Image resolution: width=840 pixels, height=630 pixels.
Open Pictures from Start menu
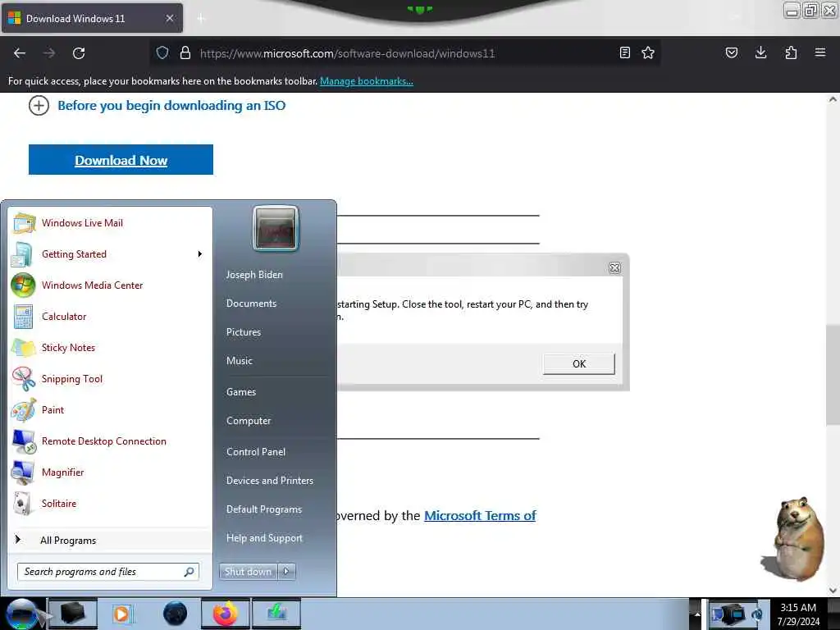[244, 332]
